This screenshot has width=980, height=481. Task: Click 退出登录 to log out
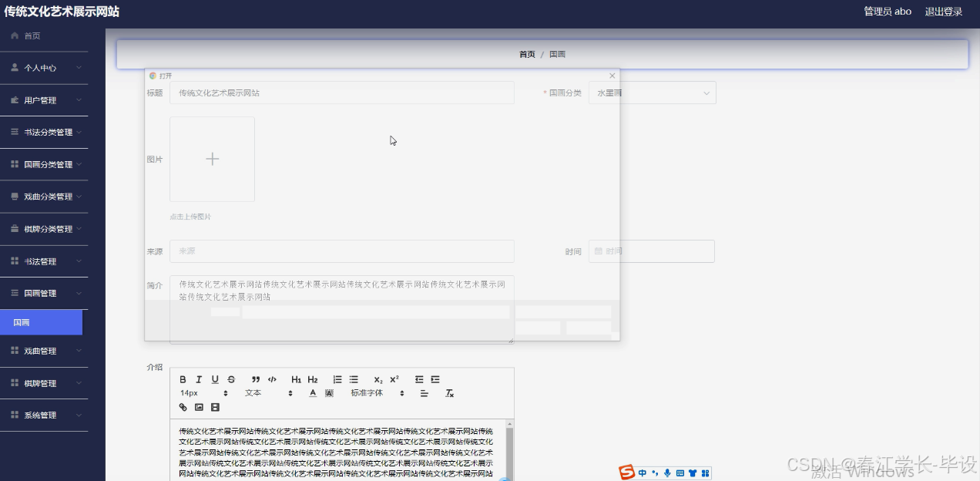tap(944, 12)
